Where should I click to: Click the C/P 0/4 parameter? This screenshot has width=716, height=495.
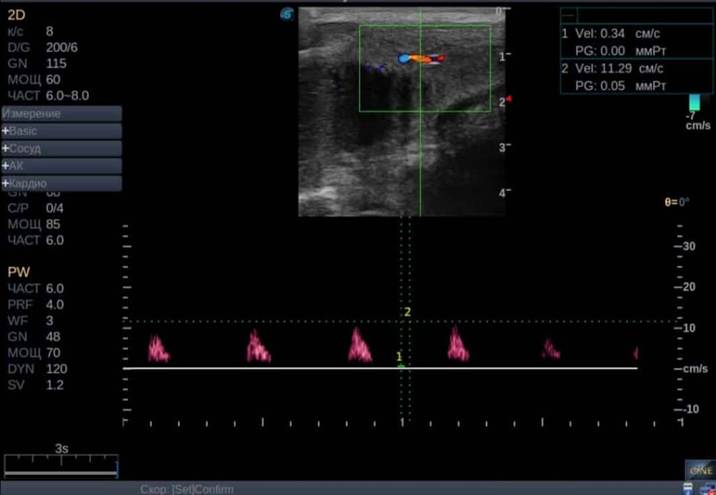[x=36, y=208]
